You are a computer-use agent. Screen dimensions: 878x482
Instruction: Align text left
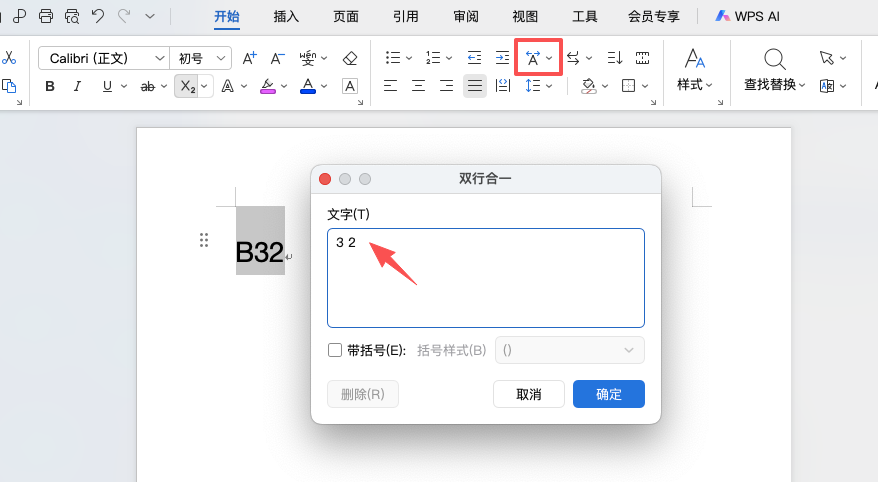click(x=390, y=86)
